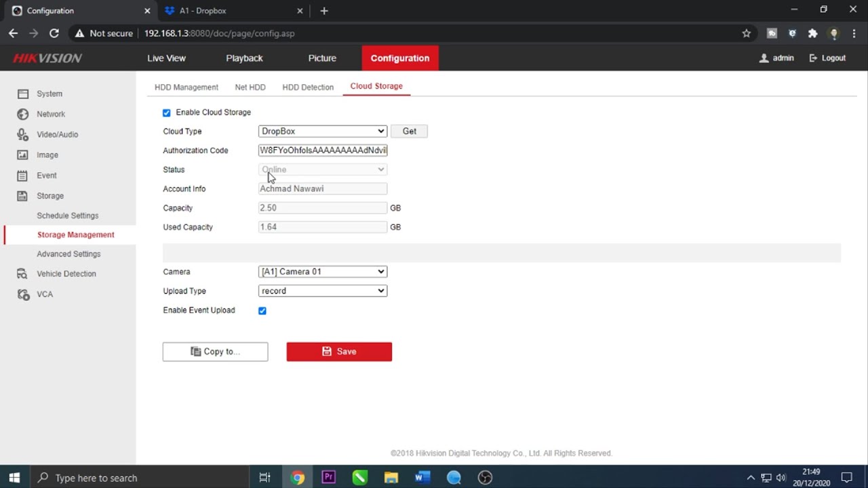
Task: Open System settings in sidebar
Action: pos(50,94)
